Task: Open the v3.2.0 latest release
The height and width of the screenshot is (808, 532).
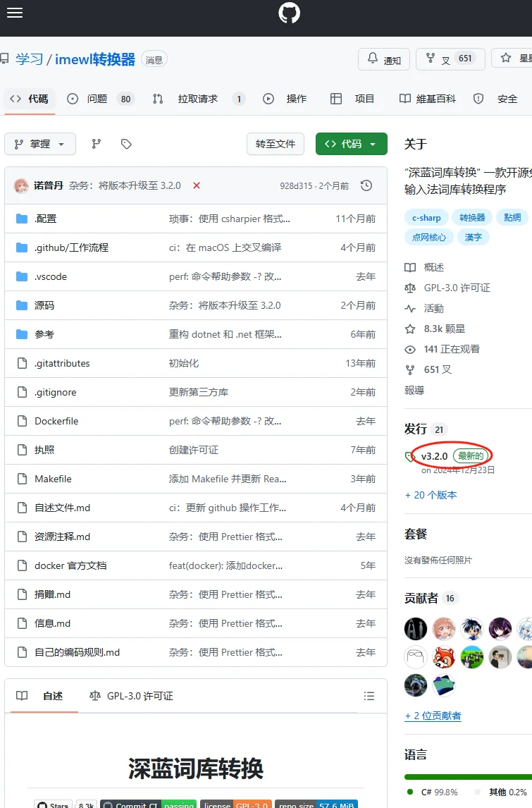Action: coord(434,456)
